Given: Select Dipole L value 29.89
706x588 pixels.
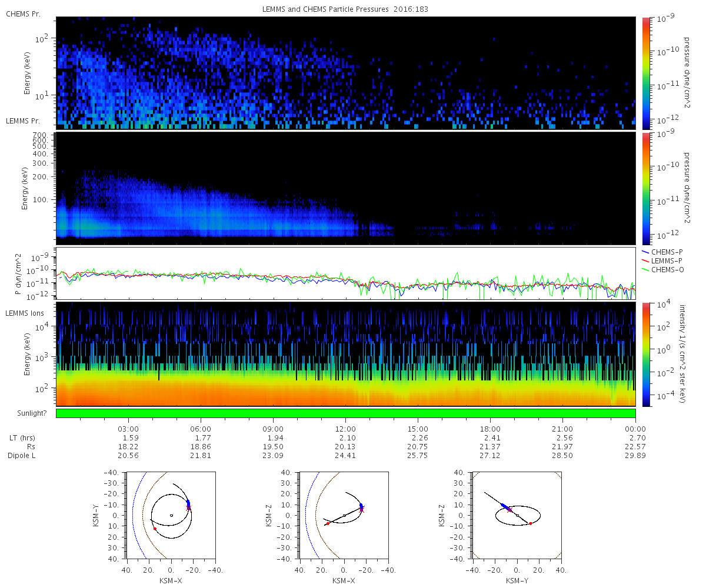Looking at the screenshot, I should point(635,456).
